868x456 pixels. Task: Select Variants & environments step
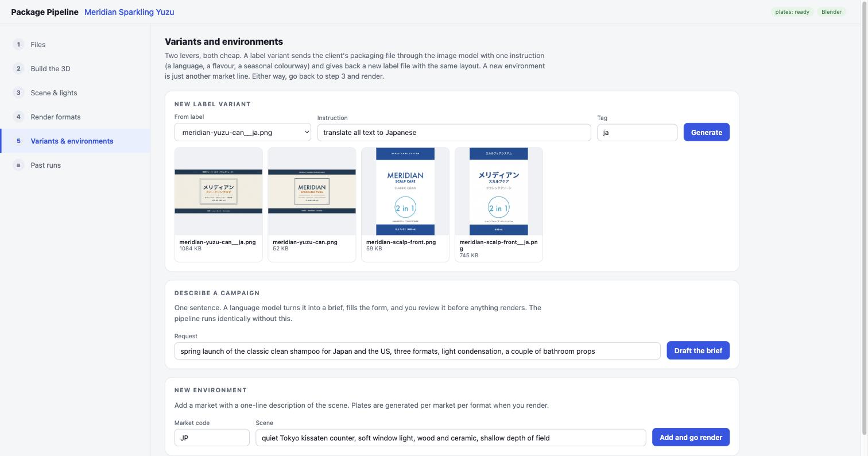tap(75, 141)
